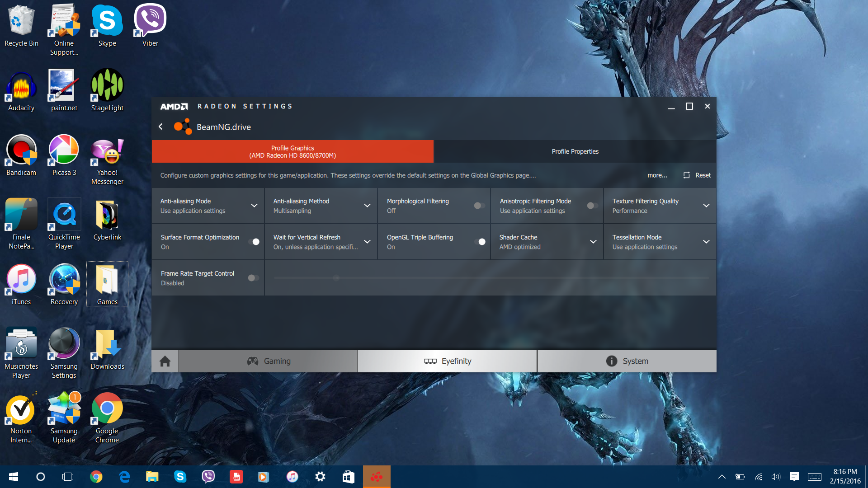Click the 'more...' link
This screenshot has height=488, width=868.
click(657, 175)
